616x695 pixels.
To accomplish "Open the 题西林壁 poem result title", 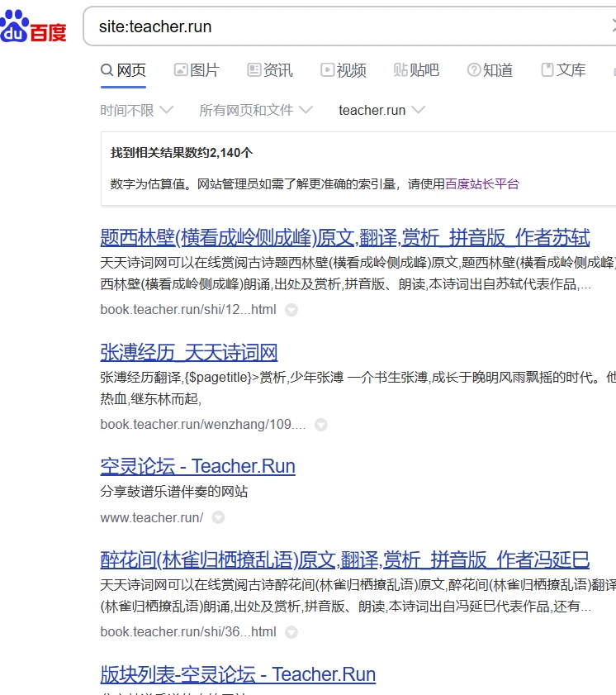I will (344, 239).
